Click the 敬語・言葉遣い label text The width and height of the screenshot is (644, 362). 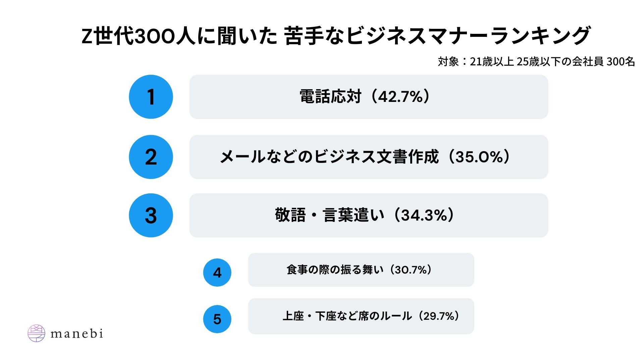click(x=330, y=215)
